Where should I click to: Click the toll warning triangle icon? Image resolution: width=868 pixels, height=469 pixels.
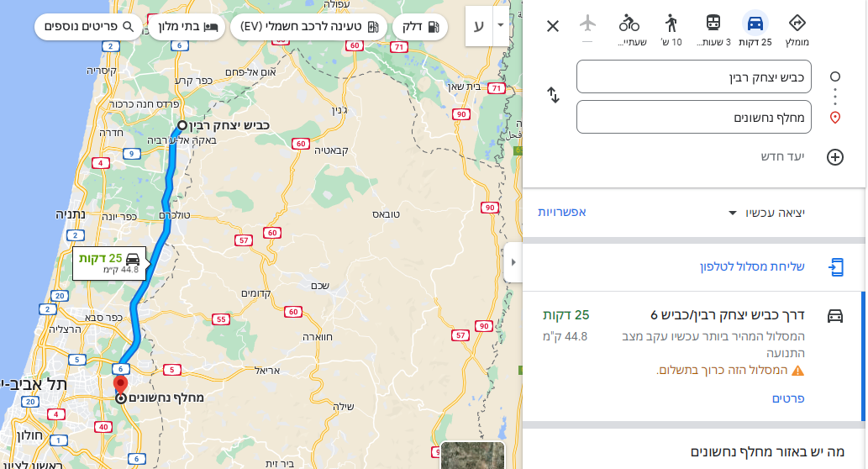point(797,371)
